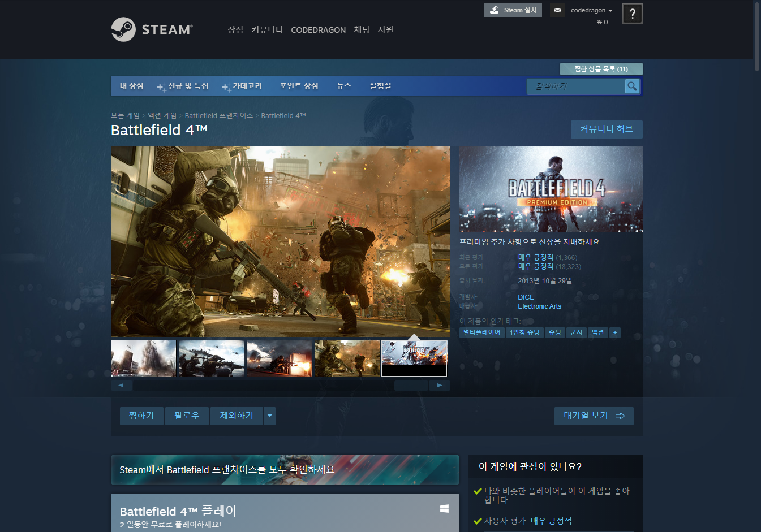
Task: Open the DICE developer link
Action: point(526,297)
